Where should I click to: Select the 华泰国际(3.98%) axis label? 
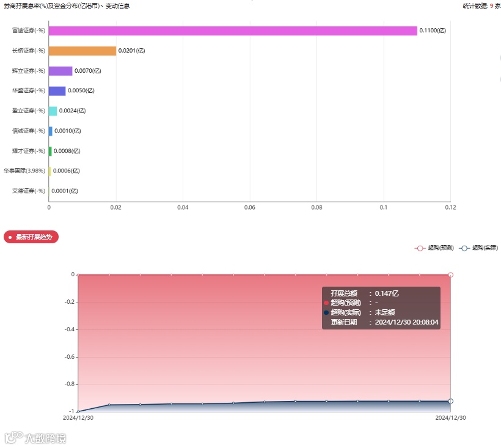click(24, 171)
